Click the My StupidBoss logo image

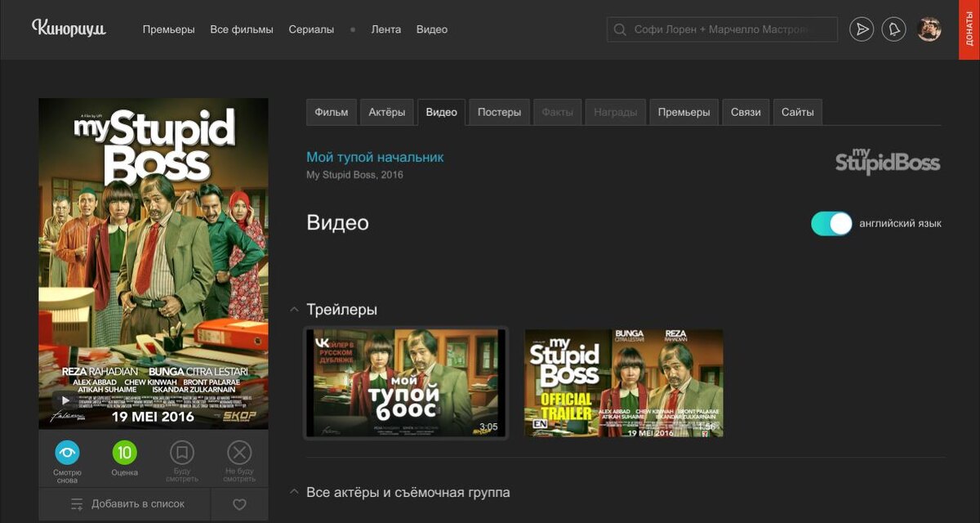(x=888, y=161)
